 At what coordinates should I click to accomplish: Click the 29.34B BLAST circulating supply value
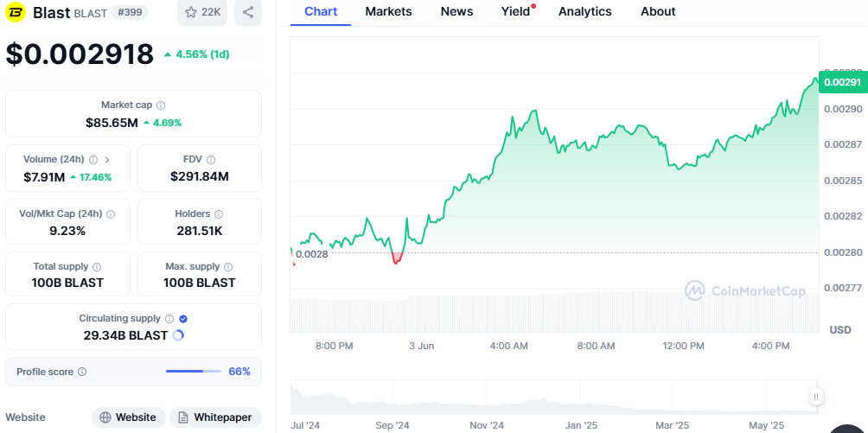coord(125,335)
